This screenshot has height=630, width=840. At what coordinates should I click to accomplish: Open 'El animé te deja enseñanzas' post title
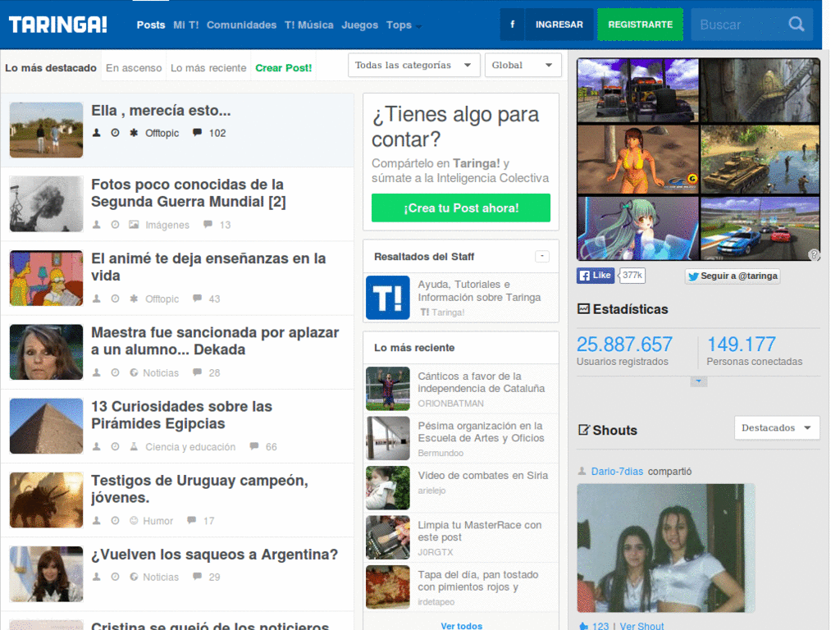pyautogui.click(x=208, y=267)
